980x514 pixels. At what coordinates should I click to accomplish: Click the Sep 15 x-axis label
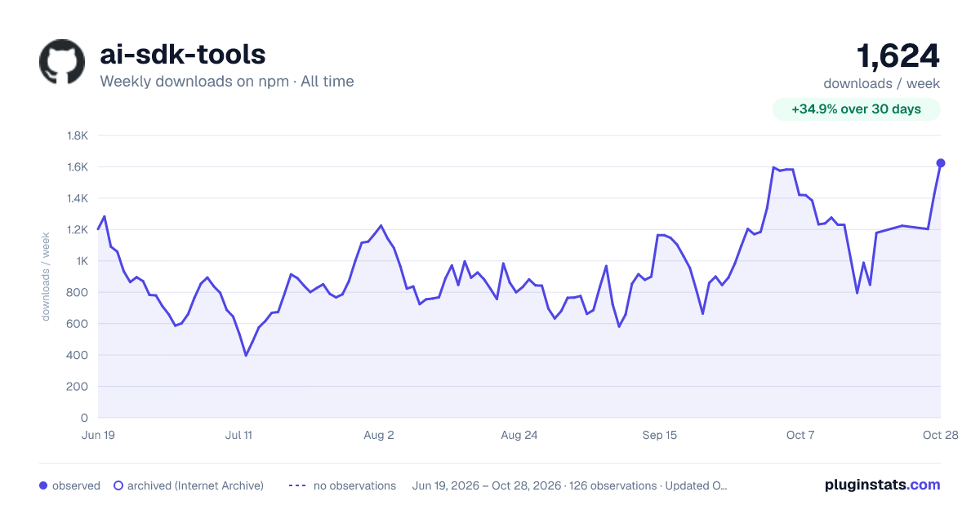[660, 435]
